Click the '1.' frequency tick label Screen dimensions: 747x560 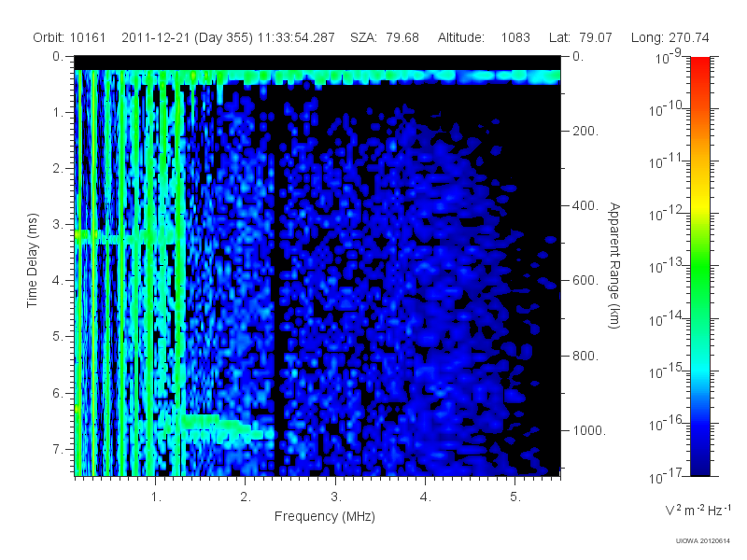[x=156, y=497]
